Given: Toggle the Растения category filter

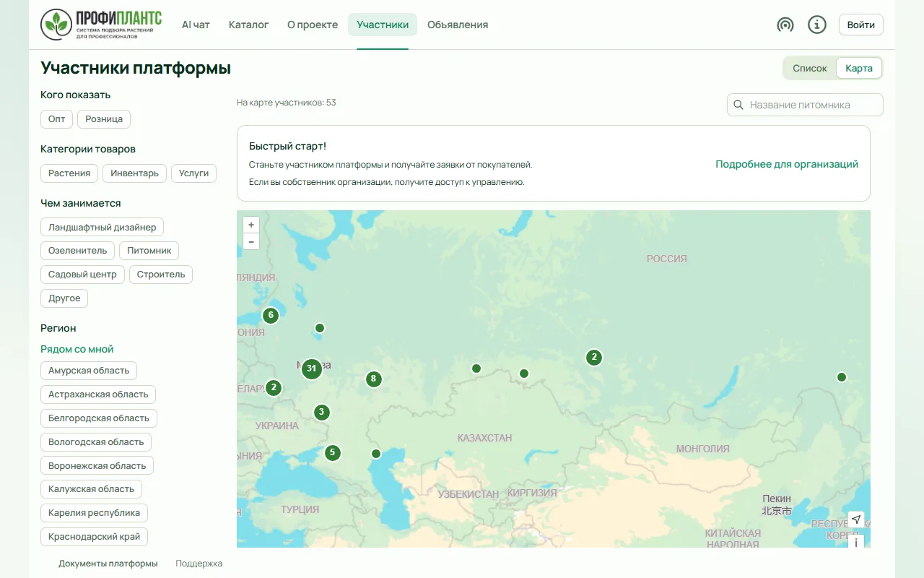Looking at the screenshot, I should [69, 173].
